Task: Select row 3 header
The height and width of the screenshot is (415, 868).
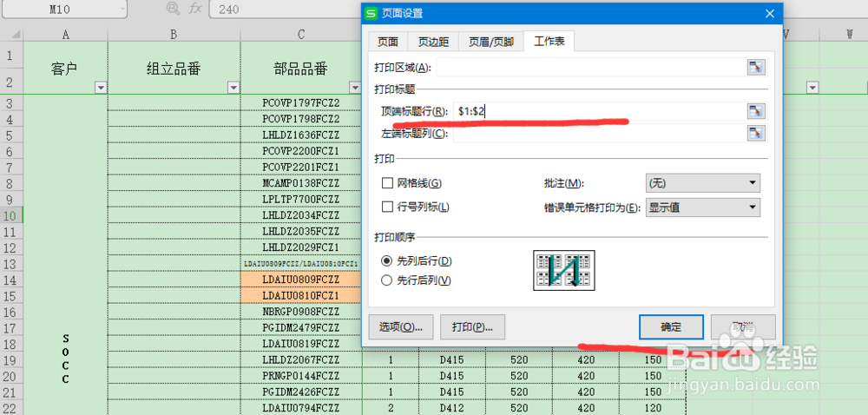Action: pyautogui.click(x=11, y=103)
